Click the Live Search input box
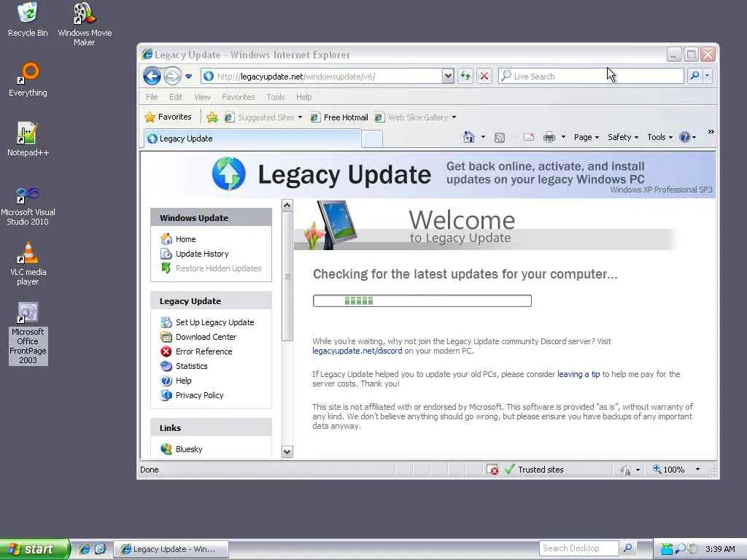The height and width of the screenshot is (560, 747). click(591, 76)
